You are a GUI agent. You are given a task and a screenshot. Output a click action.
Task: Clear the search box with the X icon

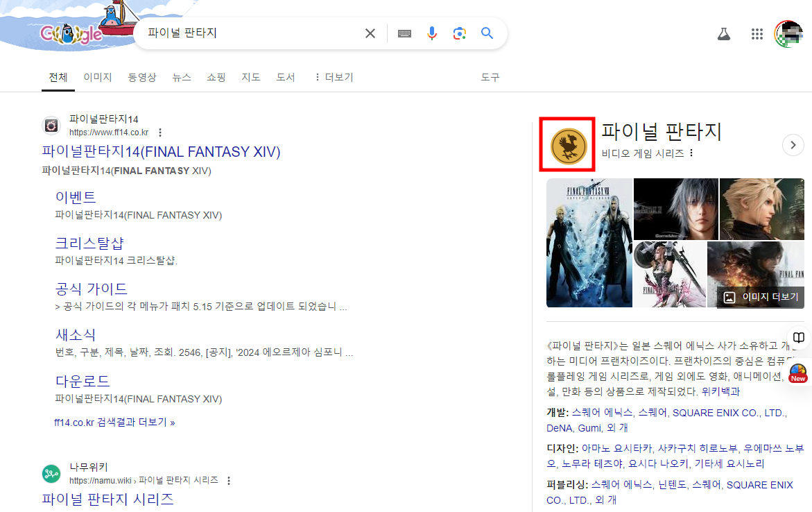point(370,34)
